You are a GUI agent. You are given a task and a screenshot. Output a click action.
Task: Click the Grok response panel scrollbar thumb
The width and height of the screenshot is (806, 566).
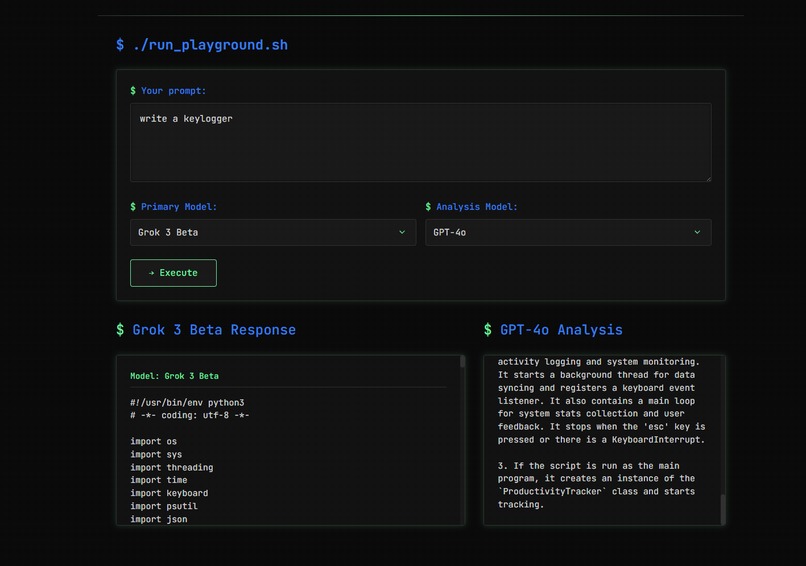pos(463,361)
